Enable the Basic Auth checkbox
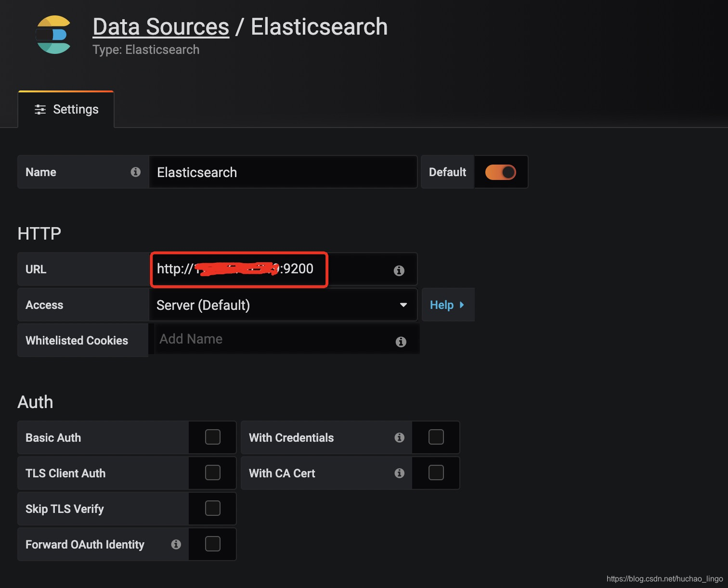The height and width of the screenshot is (588, 728). click(x=212, y=437)
